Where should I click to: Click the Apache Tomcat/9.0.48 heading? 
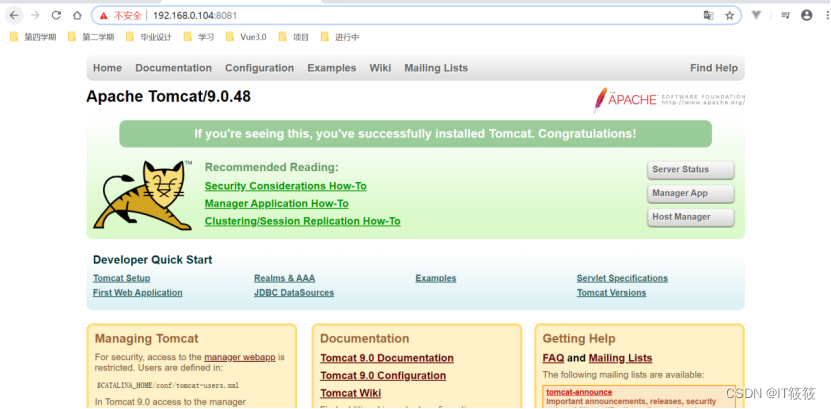pos(169,96)
